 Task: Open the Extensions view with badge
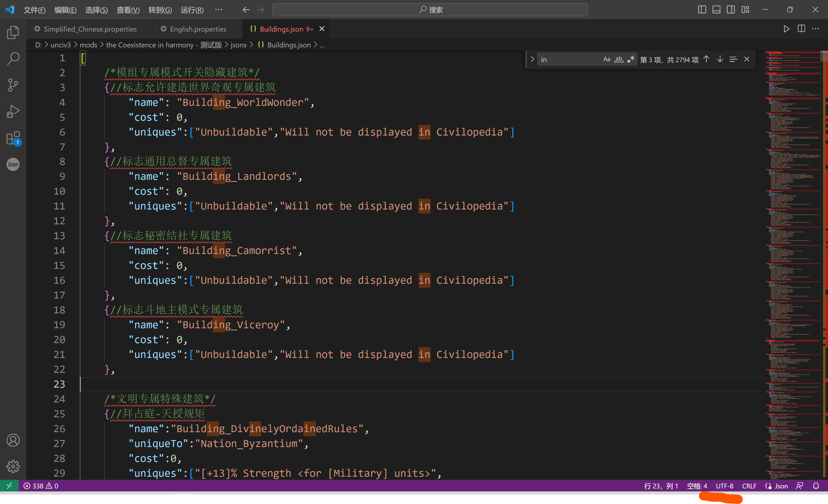tap(13, 138)
